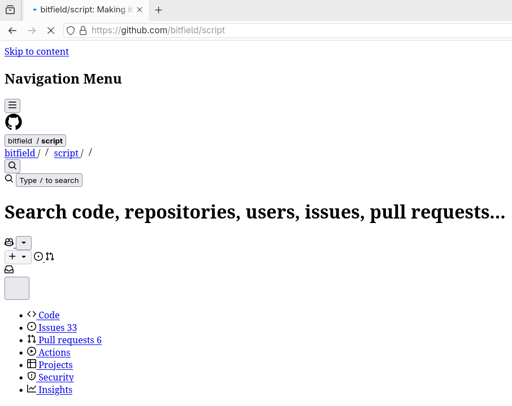Screen dimensions: 512x406
Task: Click the magnifier search icon button
Action: 12,166
